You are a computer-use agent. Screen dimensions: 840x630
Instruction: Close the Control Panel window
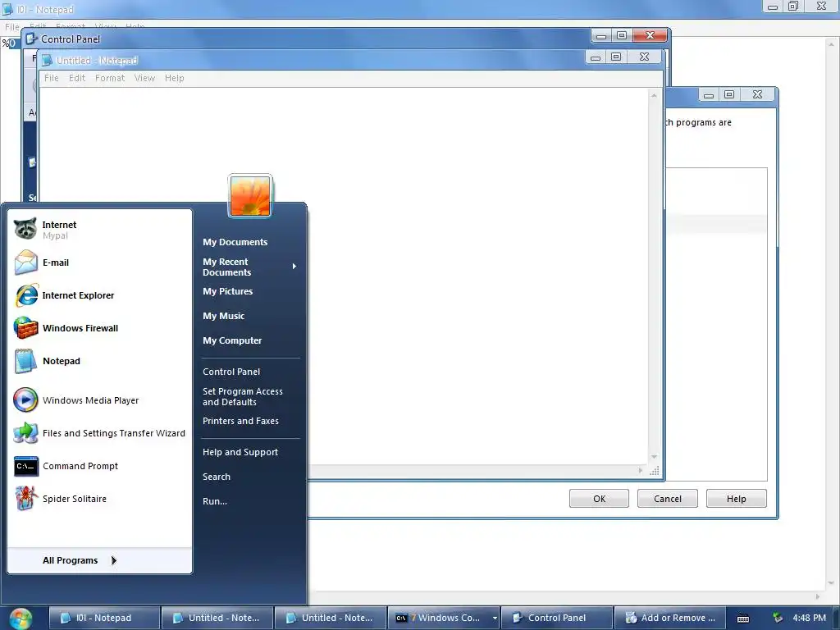(650, 36)
